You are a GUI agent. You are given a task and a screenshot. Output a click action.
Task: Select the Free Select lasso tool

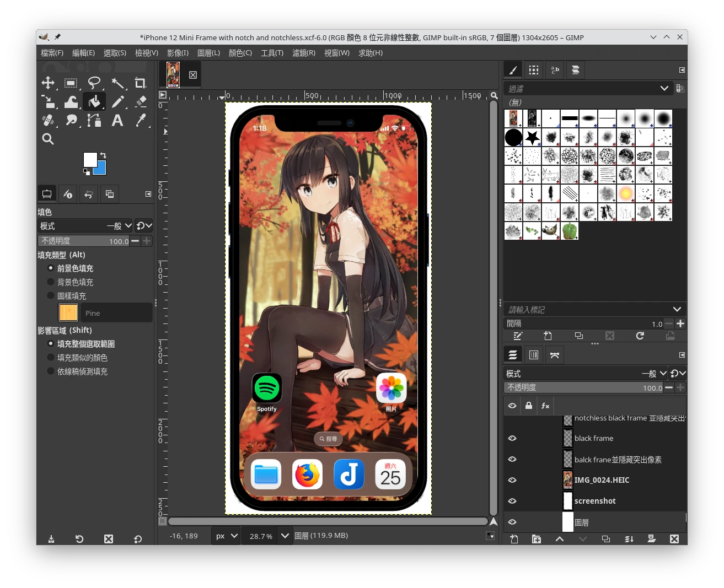tap(94, 83)
